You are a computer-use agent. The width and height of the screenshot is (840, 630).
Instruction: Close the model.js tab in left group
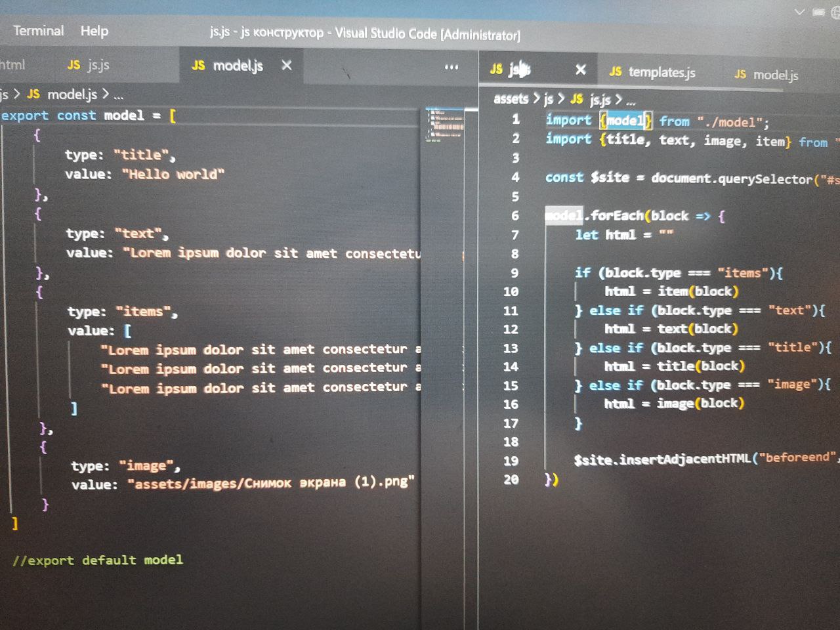(x=287, y=66)
